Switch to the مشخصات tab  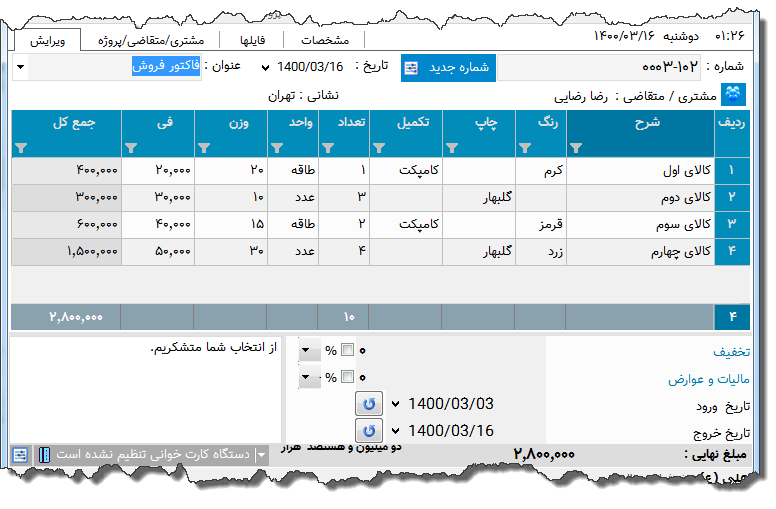click(325, 40)
